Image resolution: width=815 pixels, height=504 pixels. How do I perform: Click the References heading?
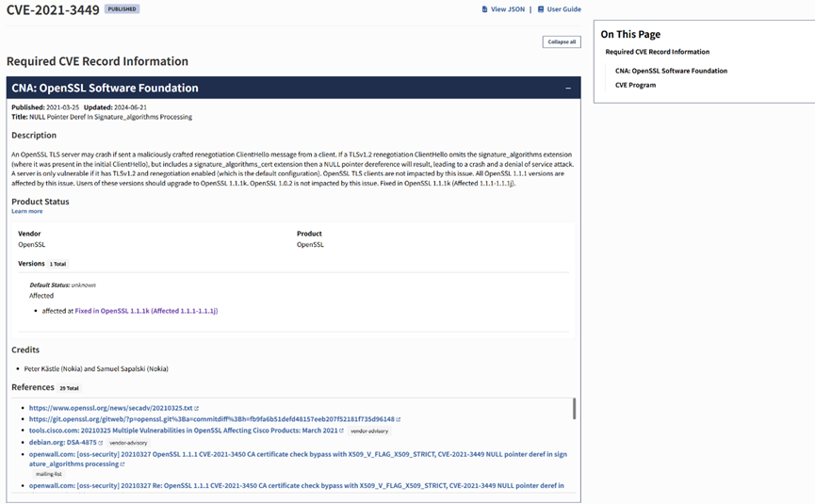[33, 387]
